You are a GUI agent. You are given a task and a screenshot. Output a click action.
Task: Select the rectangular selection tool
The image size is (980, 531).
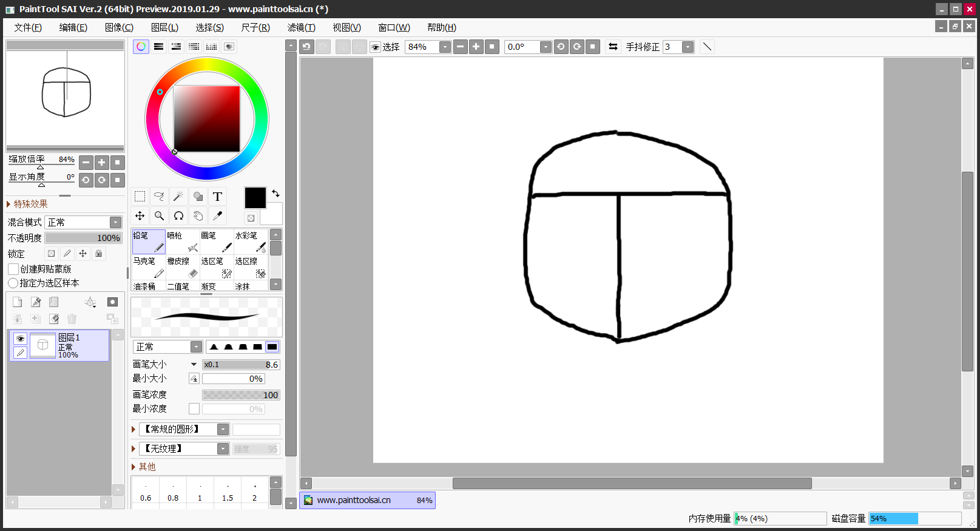point(140,196)
